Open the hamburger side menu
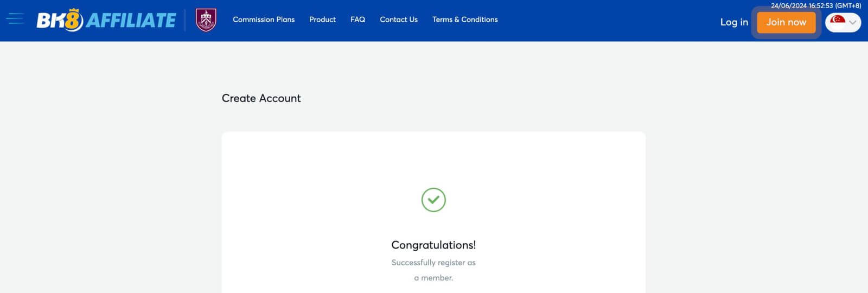 click(x=15, y=20)
